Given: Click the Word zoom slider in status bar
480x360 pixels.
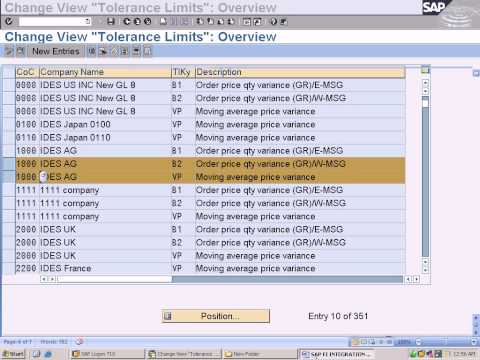Looking at the screenshot, I should (x=445, y=342).
